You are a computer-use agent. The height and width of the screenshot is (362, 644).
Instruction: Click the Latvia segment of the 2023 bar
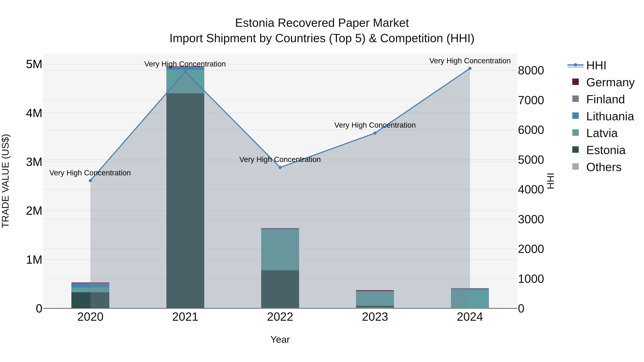pyautogui.click(x=375, y=298)
